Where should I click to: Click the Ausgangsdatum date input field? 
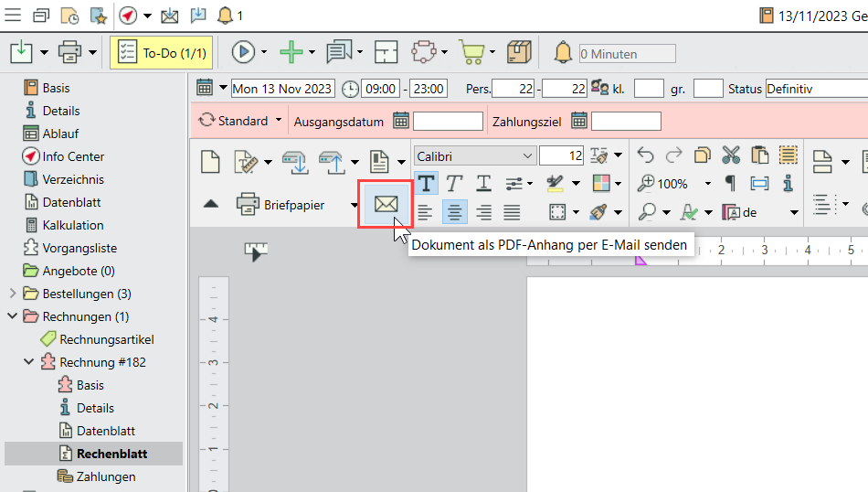pyautogui.click(x=448, y=121)
